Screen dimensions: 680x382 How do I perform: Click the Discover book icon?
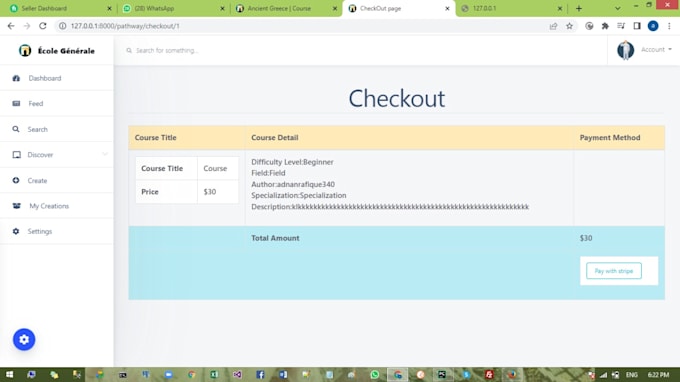(x=16, y=155)
